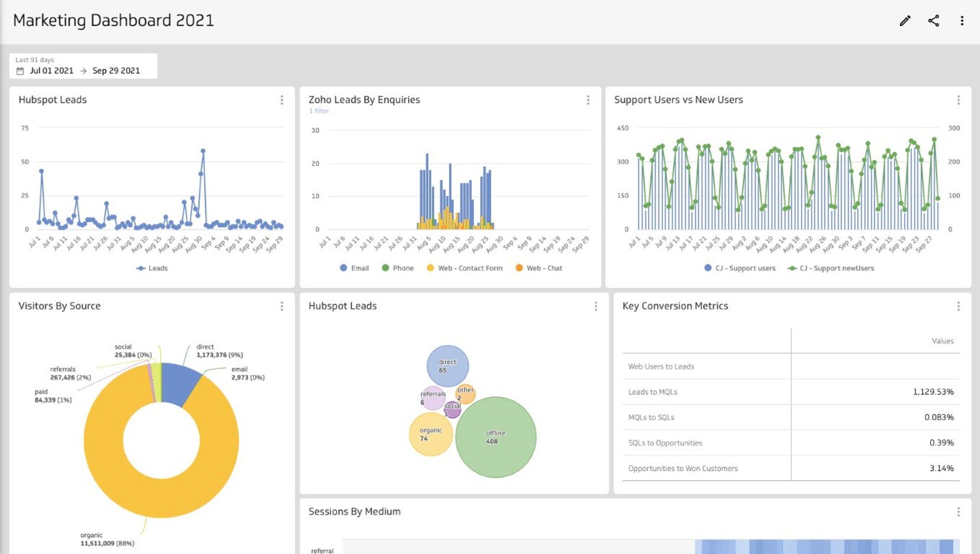Open the Support Users vs New Users kebab menu

point(959,101)
